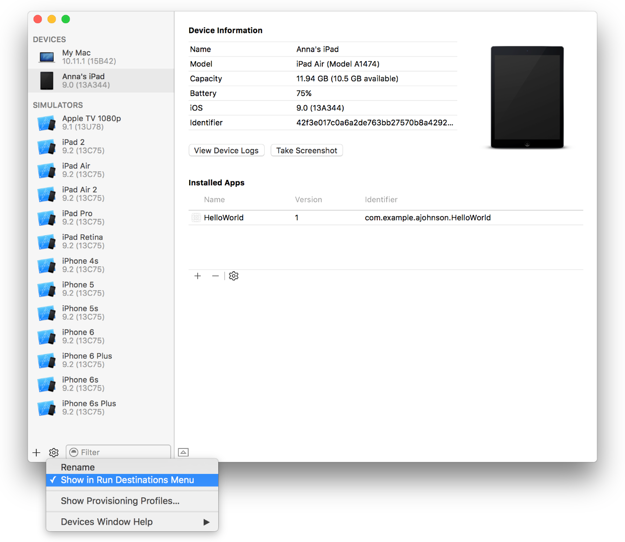Select the HelloWorld app name text
The image size is (625, 542).
[224, 218]
